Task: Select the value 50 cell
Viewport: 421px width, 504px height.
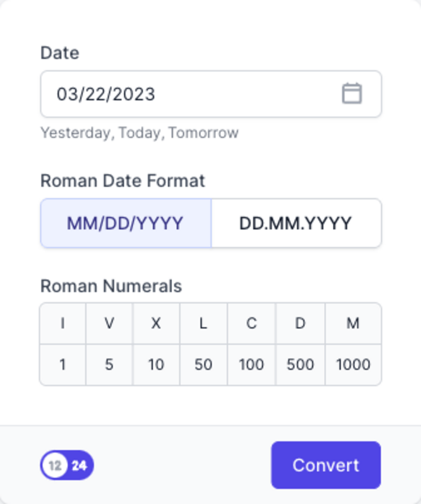Action: point(203,364)
